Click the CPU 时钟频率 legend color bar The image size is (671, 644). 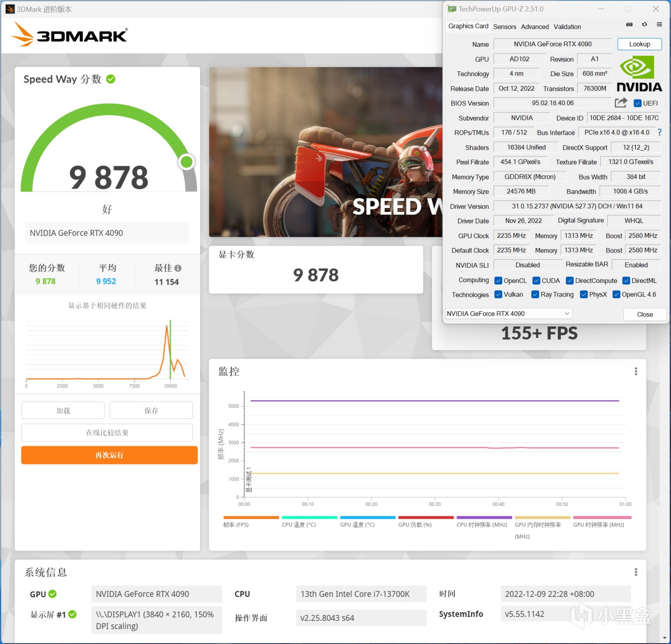(x=484, y=518)
